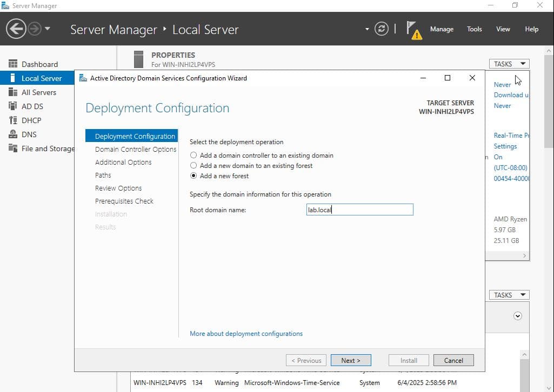Open the Tools menu
Viewport: 554px width, 392px height.
coord(474,29)
